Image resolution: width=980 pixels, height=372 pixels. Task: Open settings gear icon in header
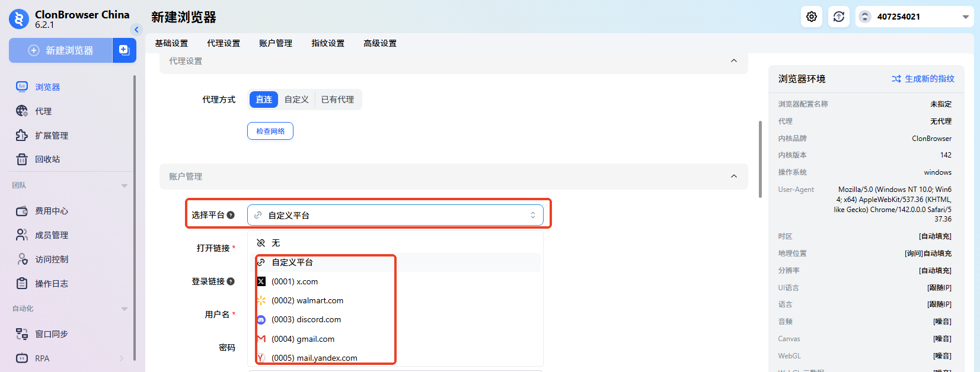(x=812, y=17)
